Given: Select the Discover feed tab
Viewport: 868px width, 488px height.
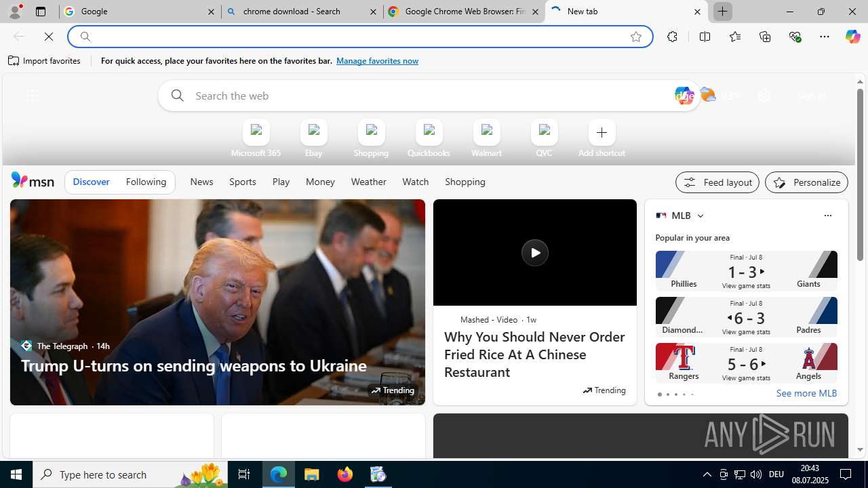Looking at the screenshot, I should 91,182.
